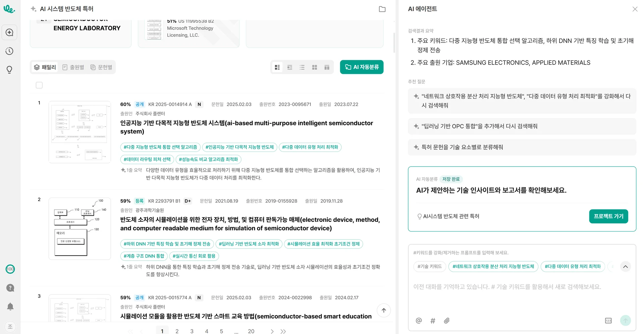Click the sparkle icon beside the title 'AI 시스템 반도체 특허'
The image size is (644, 334).
[34, 9]
